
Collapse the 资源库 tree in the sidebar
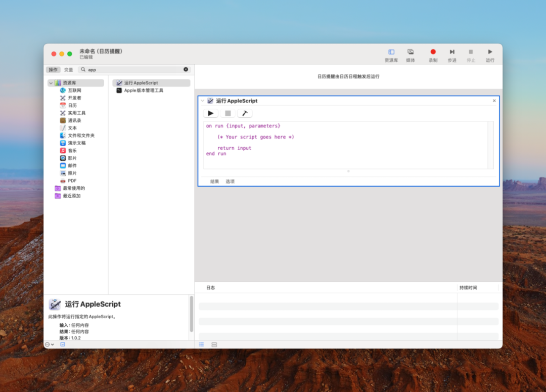(x=51, y=83)
